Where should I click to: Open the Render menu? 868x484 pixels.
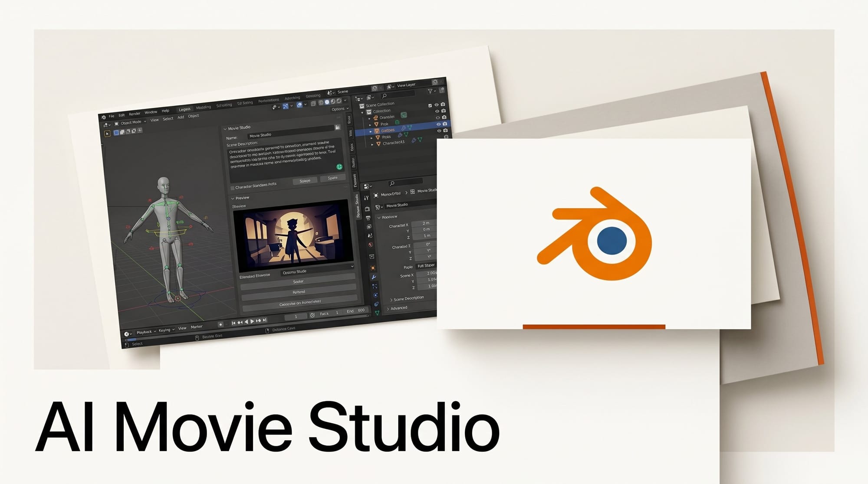(135, 114)
